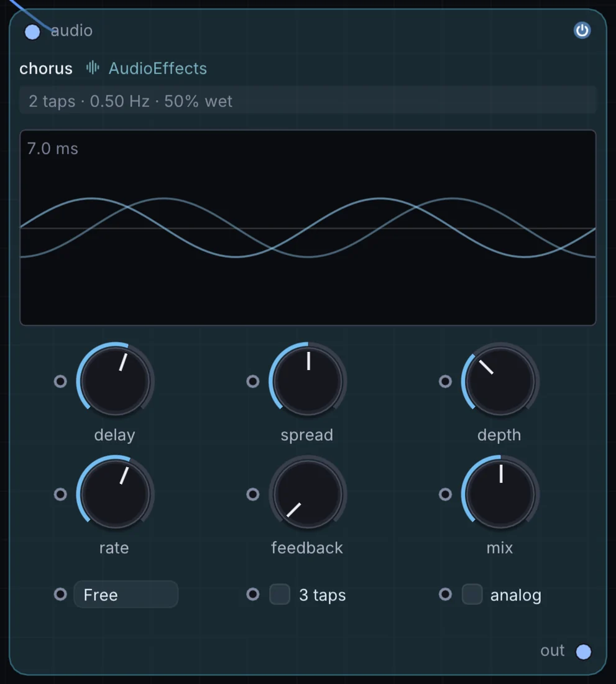Click the rate knob
The height and width of the screenshot is (684, 616).
click(x=115, y=494)
